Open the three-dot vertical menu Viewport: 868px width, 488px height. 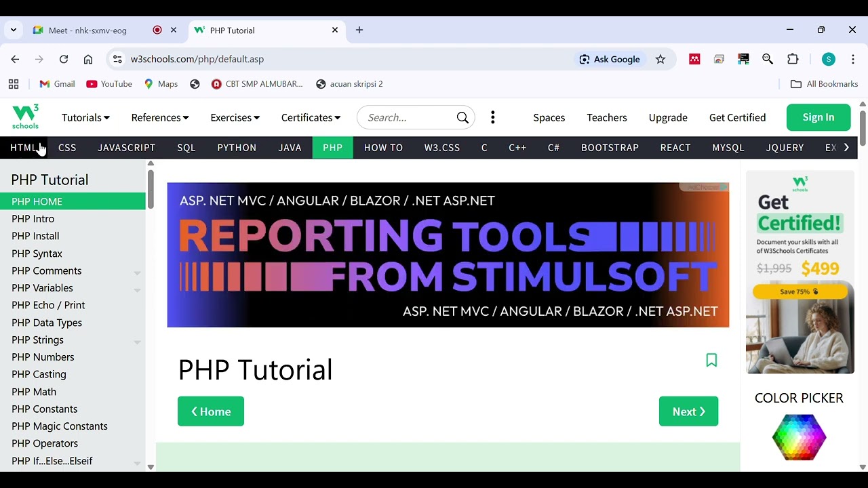point(493,118)
